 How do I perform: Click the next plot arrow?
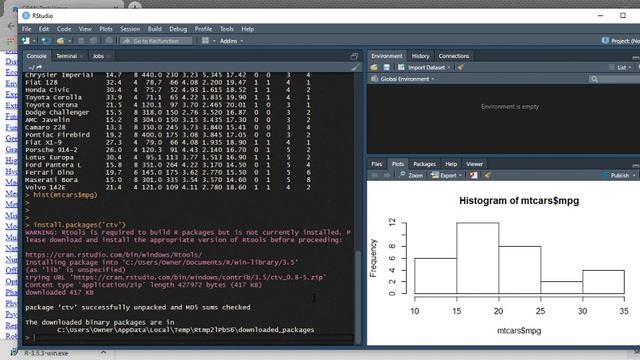387,176
